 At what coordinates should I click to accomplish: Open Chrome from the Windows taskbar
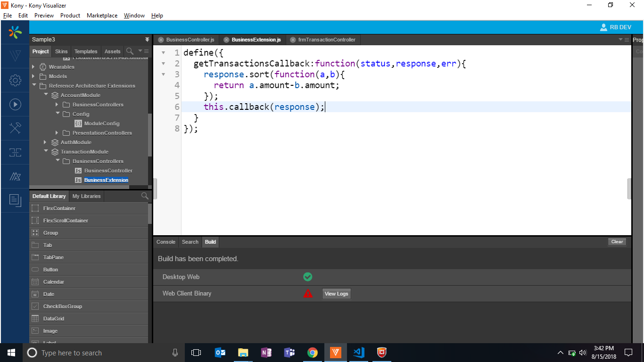click(312, 353)
